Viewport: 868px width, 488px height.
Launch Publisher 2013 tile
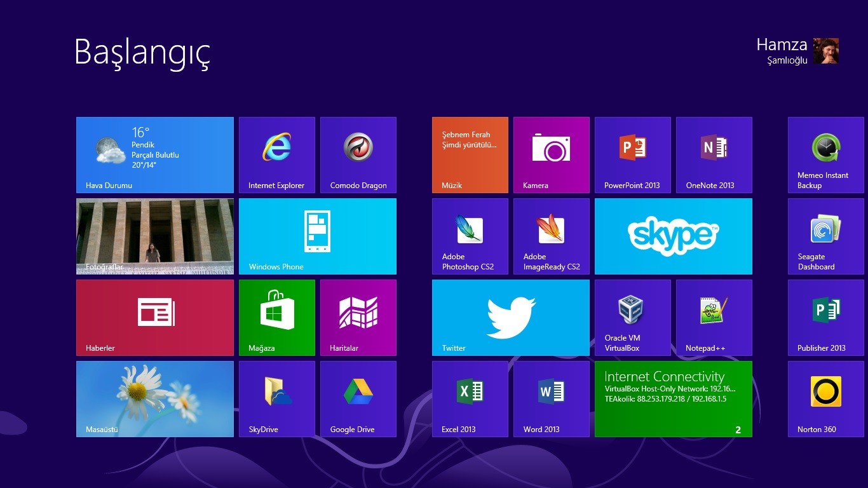[826, 318]
